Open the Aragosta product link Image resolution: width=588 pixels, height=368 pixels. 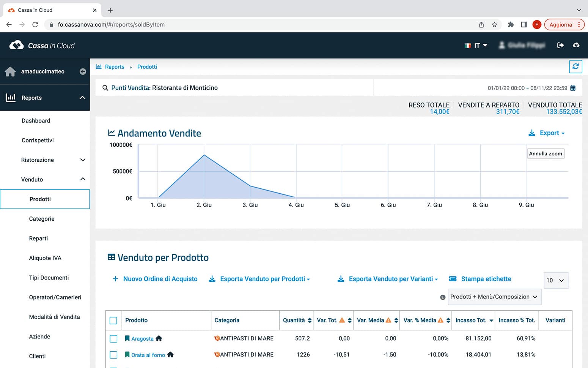click(142, 339)
